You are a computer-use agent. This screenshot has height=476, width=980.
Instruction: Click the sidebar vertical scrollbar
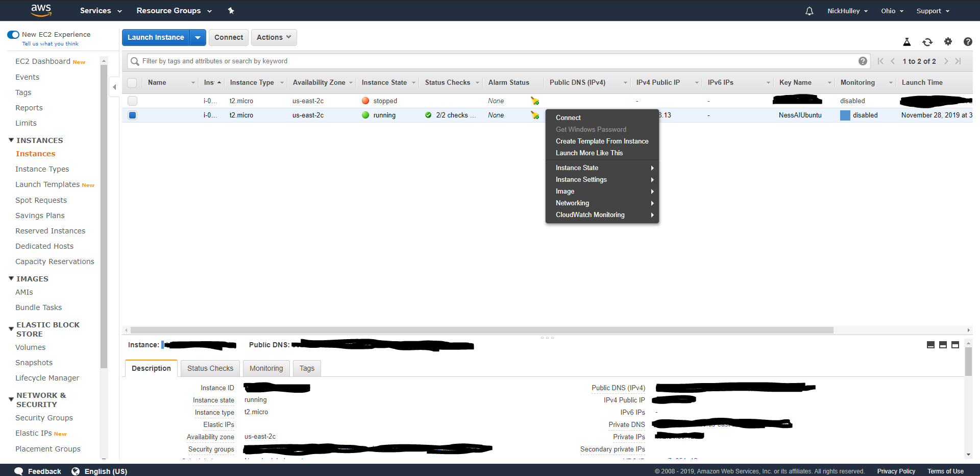pos(104,217)
